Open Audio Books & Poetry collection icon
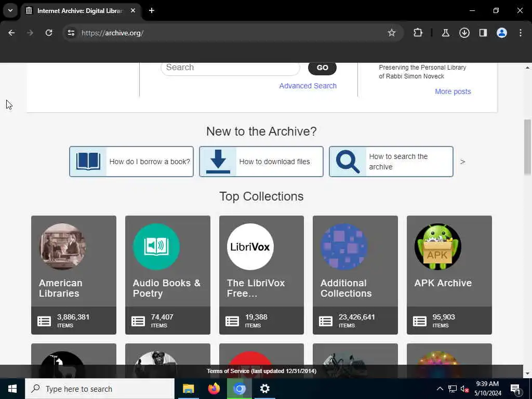This screenshot has width=532, height=399. pyautogui.click(x=156, y=246)
